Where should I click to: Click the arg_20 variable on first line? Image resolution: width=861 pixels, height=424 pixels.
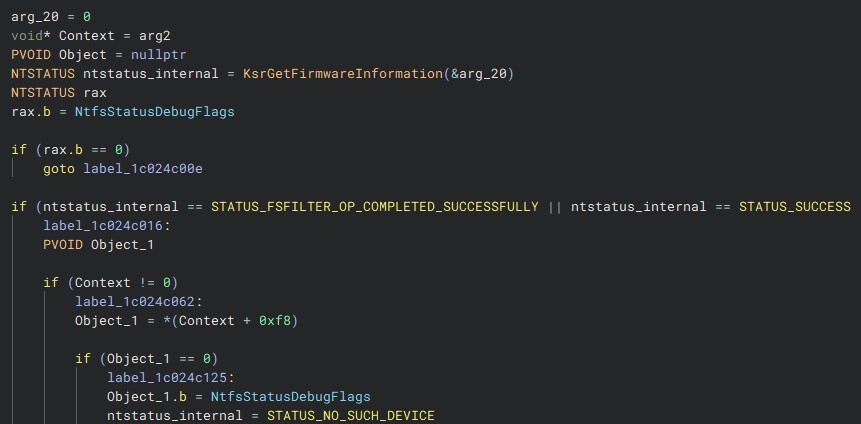[x=35, y=16]
